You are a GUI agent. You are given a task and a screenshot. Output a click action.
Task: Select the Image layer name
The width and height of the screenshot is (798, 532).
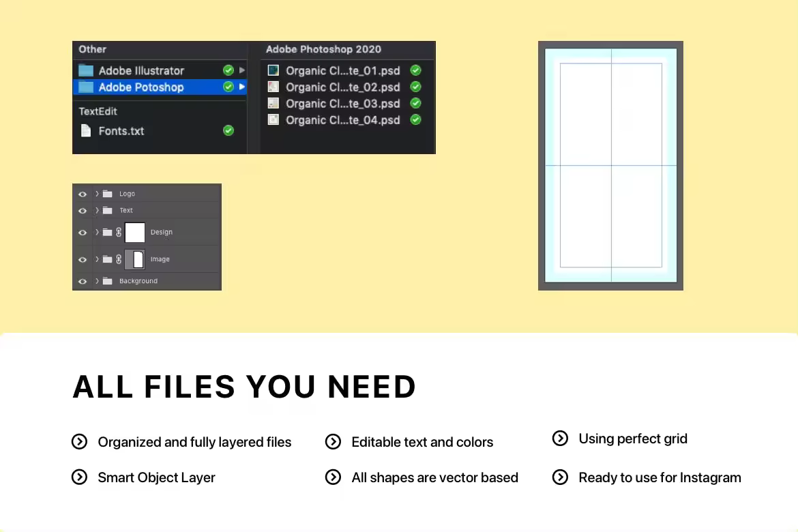(x=160, y=259)
